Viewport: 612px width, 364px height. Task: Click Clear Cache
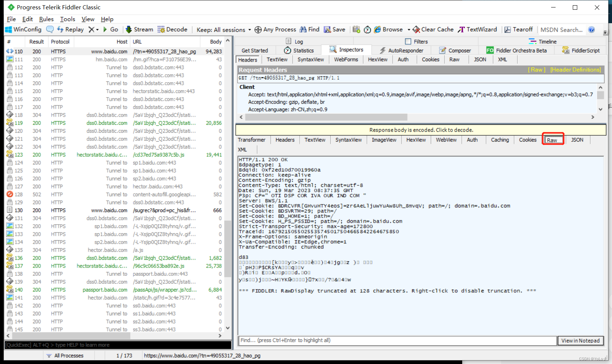(x=433, y=30)
